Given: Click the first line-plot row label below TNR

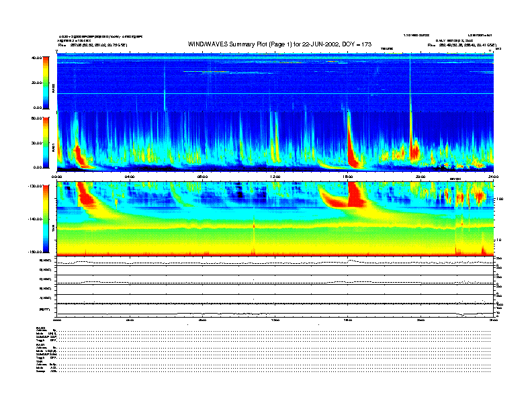Looking at the screenshot, I should [46, 261].
